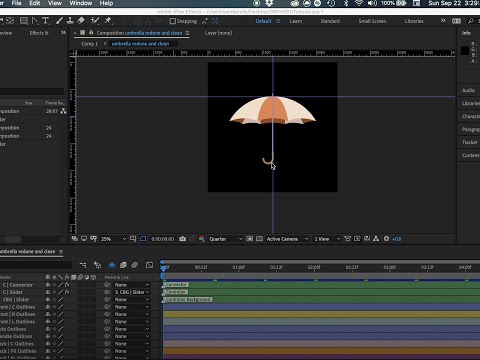Click the timeline composition mini-flowchart icon
Image resolution: width=480 pixels, height=360 pixels.
83,265
